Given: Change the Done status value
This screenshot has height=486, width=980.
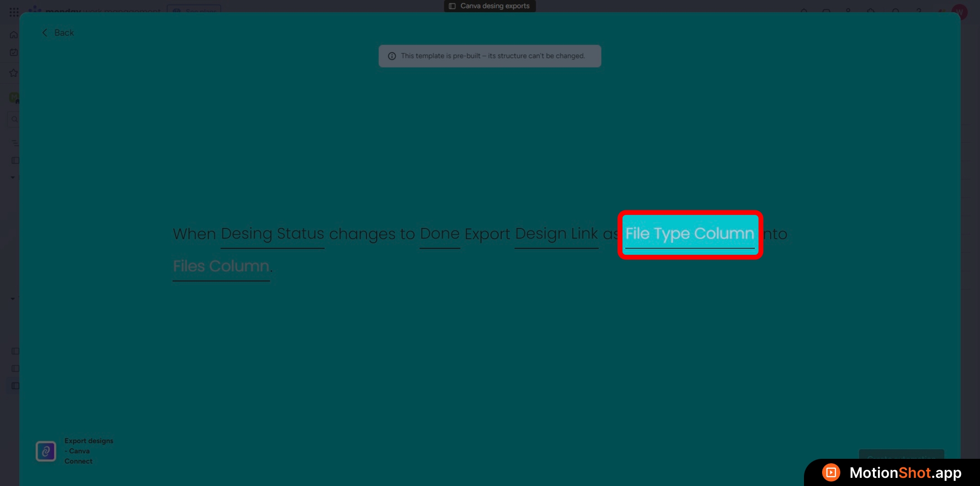Looking at the screenshot, I should pyautogui.click(x=440, y=234).
